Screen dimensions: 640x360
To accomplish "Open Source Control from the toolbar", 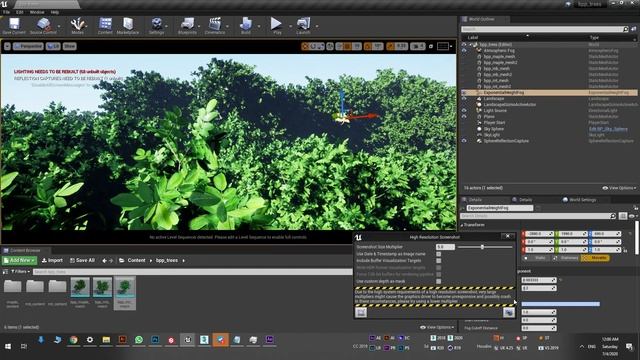I will point(43,26).
